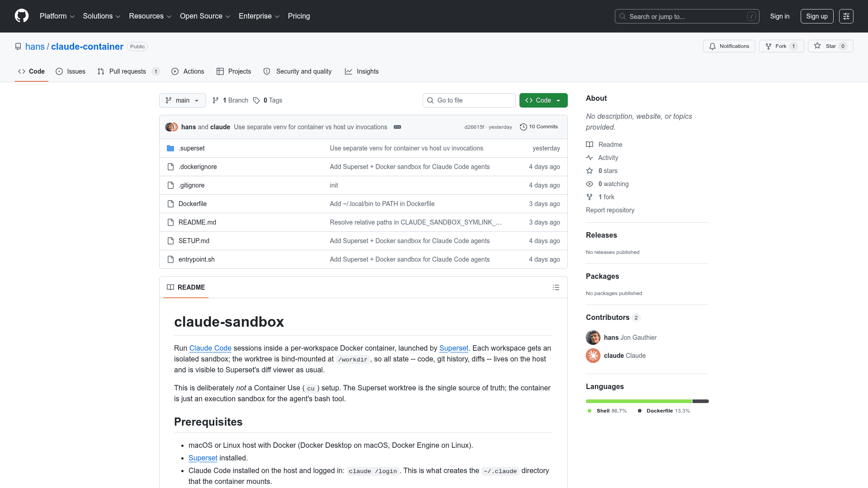Open the green Code dropdown button
The image size is (868, 488).
pyautogui.click(x=543, y=100)
